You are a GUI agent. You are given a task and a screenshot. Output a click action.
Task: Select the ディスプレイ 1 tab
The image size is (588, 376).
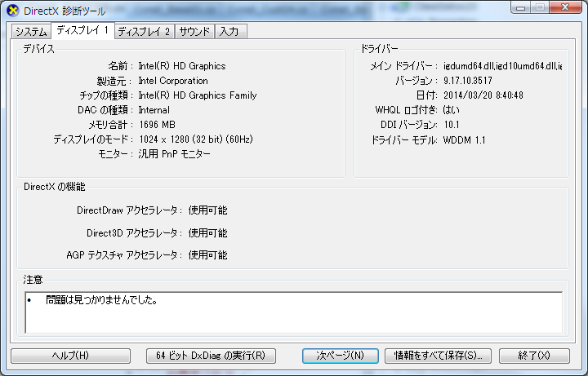pyautogui.click(x=82, y=30)
